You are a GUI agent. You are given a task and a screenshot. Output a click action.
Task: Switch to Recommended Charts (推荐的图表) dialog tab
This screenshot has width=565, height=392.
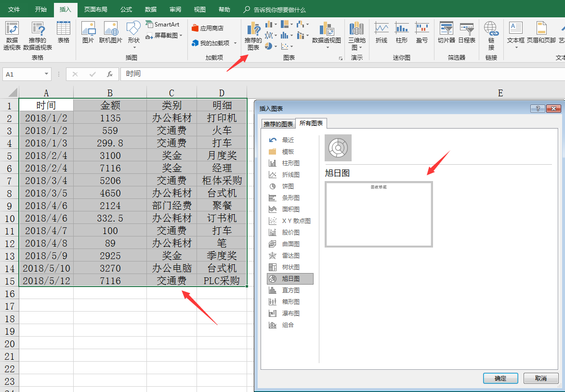click(x=278, y=124)
